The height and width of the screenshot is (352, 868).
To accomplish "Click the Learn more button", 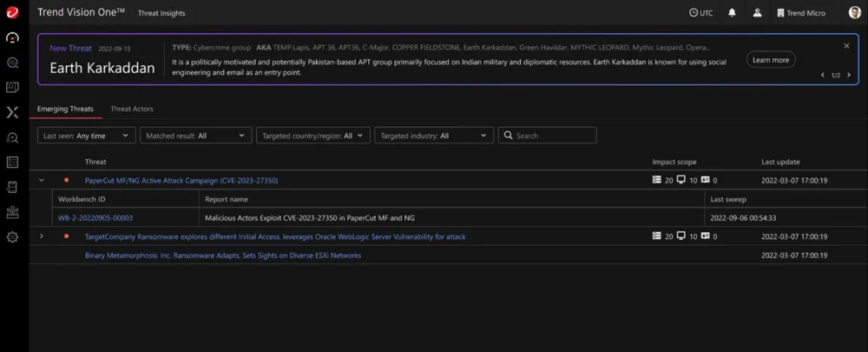I will tap(770, 60).
